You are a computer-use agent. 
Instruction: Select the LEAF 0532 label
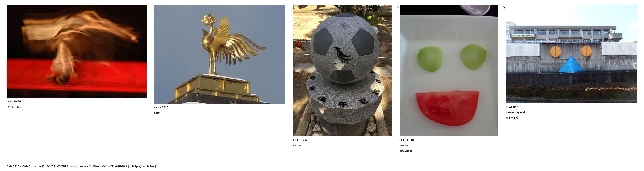(300, 140)
